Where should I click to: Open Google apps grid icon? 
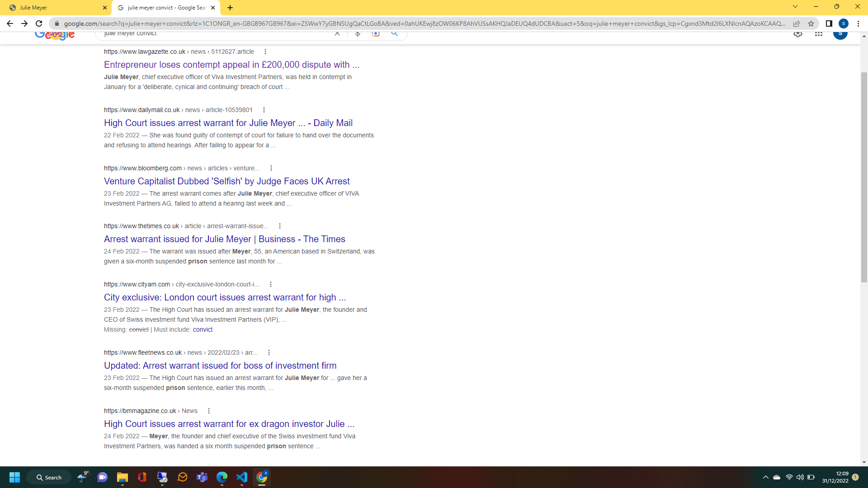pyautogui.click(x=818, y=34)
